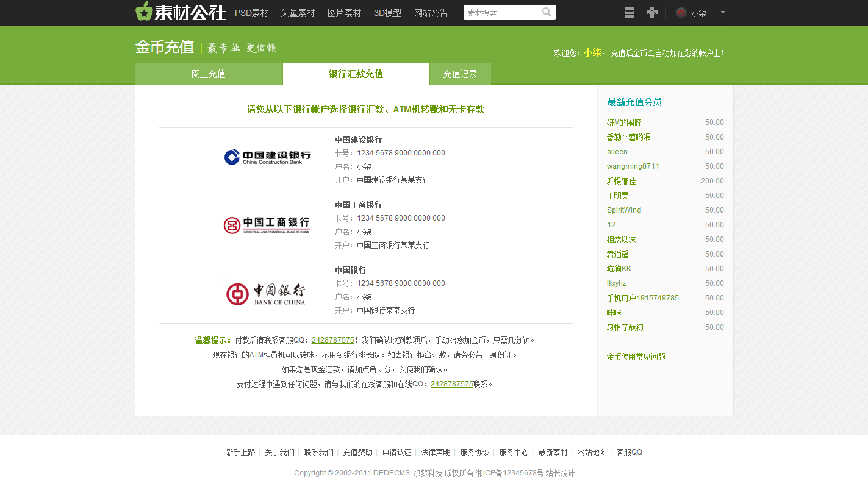Switch to the 网上充值 tab
The image size is (868, 501).
pos(209,74)
